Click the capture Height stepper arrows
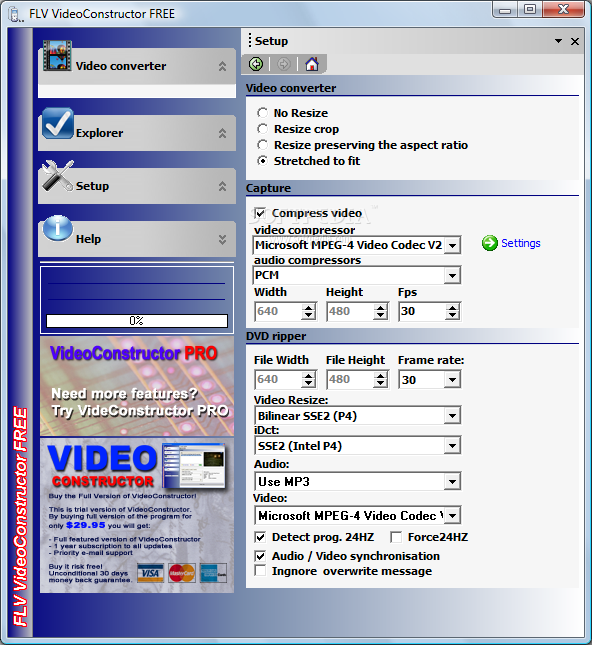The image size is (592, 645). (381, 311)
